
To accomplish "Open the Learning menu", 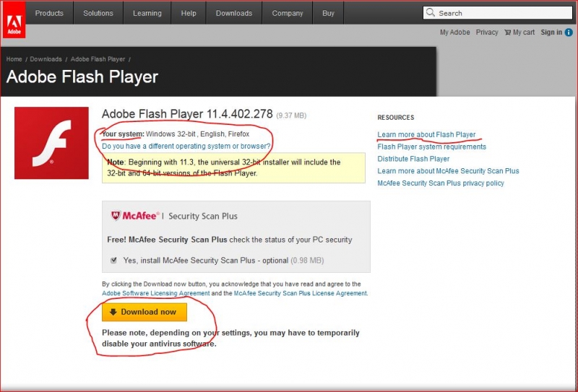I will [x=147, y=13].
